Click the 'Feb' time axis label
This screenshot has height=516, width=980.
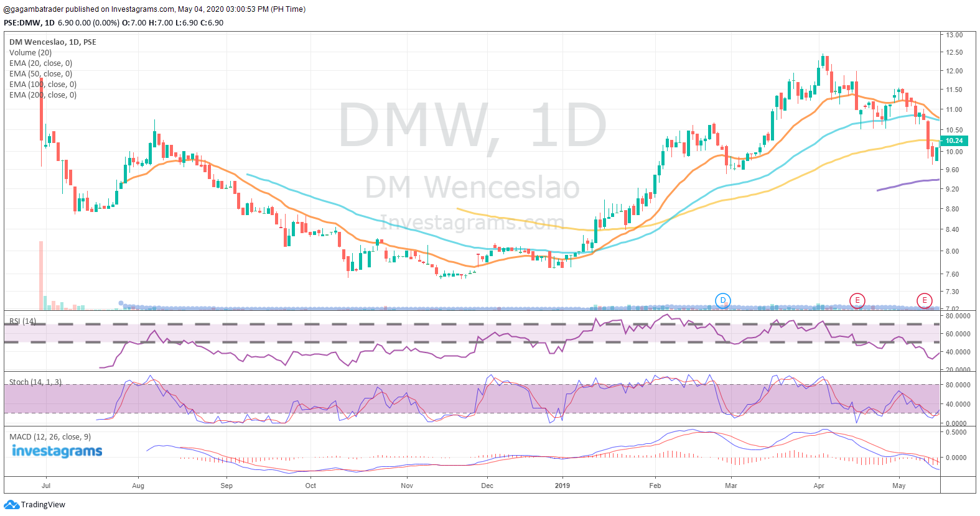[x=655, y=486]
